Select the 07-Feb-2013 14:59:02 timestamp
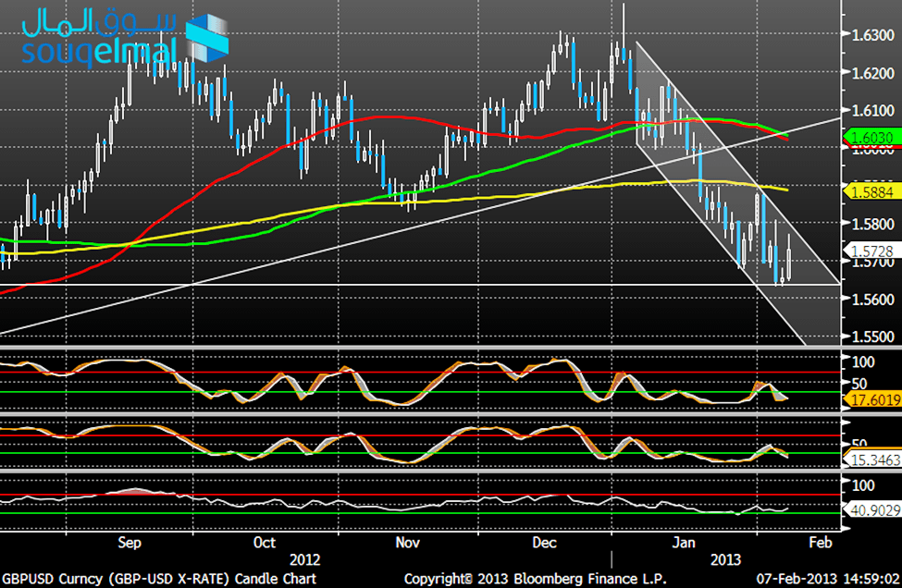902x588 pixels. coord(828,579)
